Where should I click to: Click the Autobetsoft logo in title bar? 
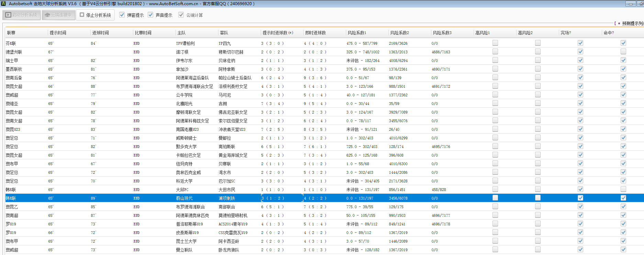(x=3, y=4)
